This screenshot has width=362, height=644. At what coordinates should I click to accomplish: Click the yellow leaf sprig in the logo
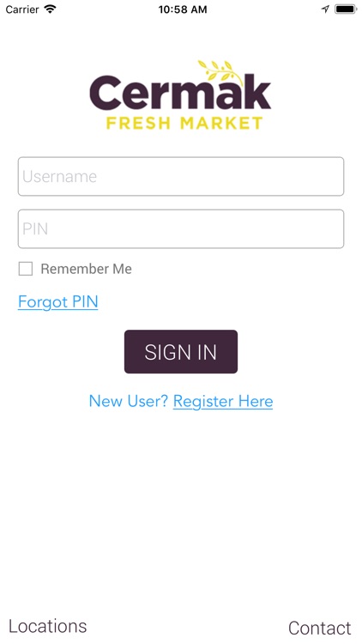220,70
